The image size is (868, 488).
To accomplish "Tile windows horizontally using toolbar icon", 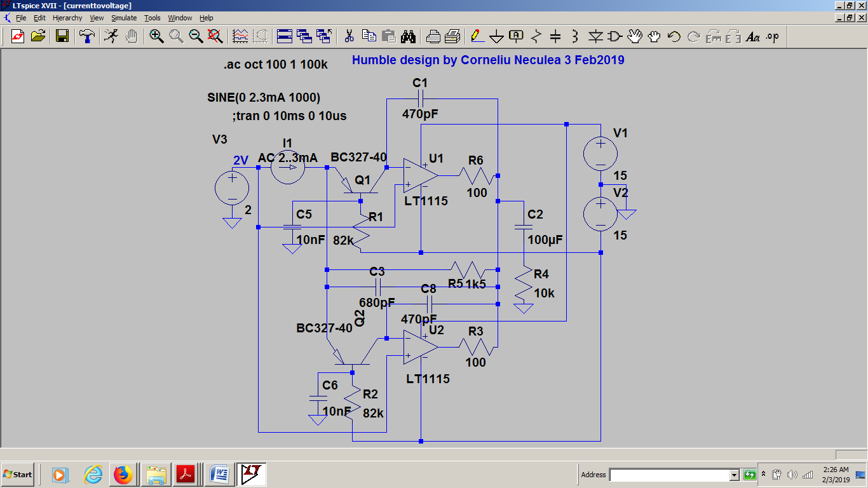I will click(x=285, y=36).
